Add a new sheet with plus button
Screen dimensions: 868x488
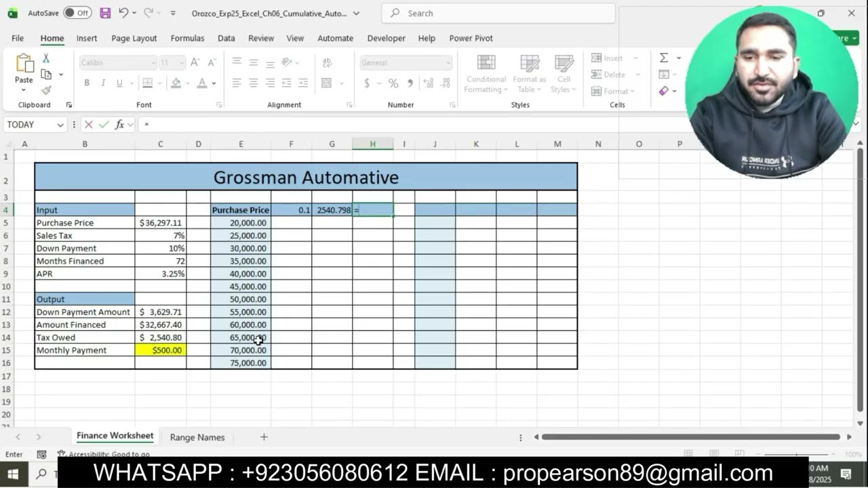point(264,437)
